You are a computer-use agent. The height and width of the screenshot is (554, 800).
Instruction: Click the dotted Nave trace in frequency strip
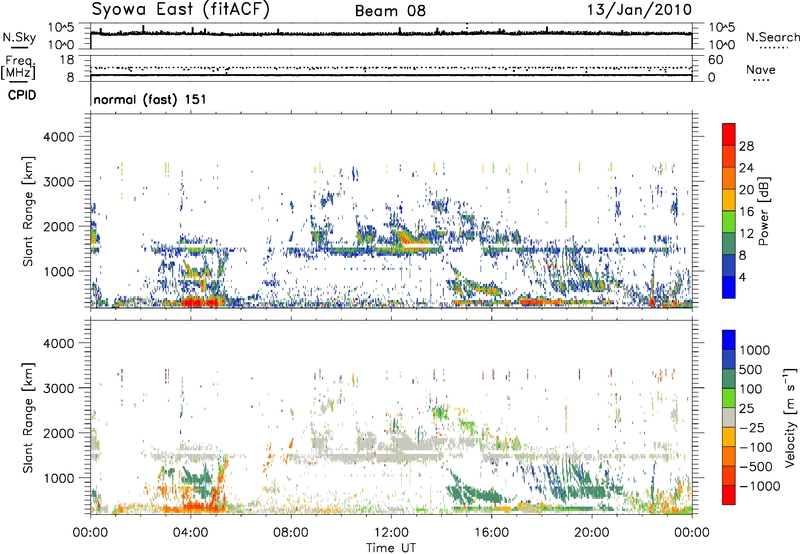pos(391,68)
